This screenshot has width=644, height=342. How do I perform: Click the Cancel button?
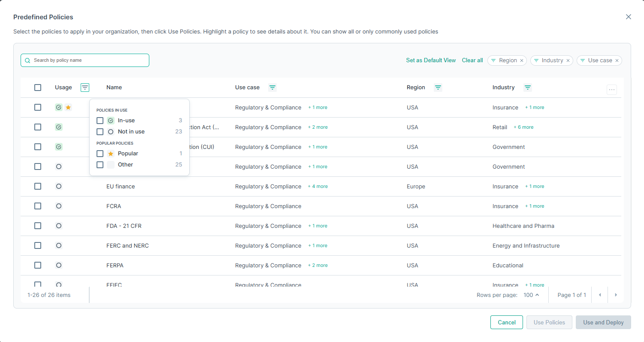pyautogui.click(x=506, y=322)
